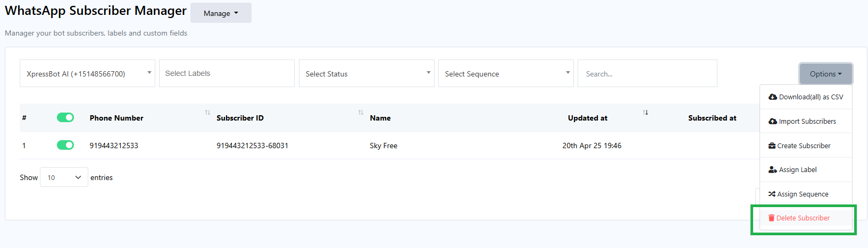Open the XpressBot AI account dropdown
The height and width of the screenshot is (248, 868).
point(87,74)
